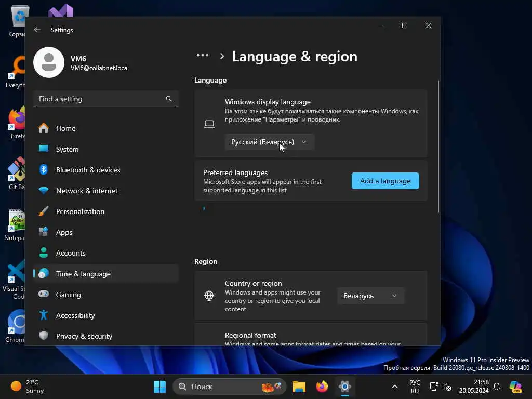The image size is (532, 399).
Task: Open the Русский (Беларусь) display language dropdown
Action: pos(270,142)
